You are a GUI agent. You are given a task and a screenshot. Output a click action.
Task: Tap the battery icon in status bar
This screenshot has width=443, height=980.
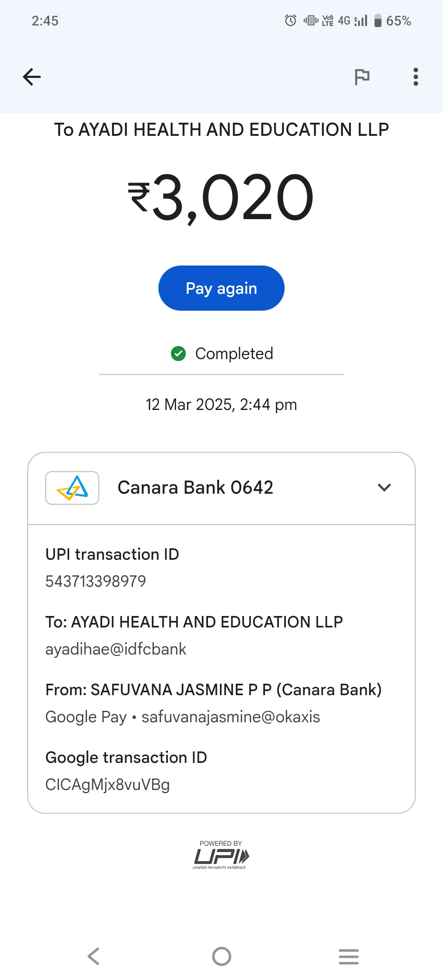378,21
